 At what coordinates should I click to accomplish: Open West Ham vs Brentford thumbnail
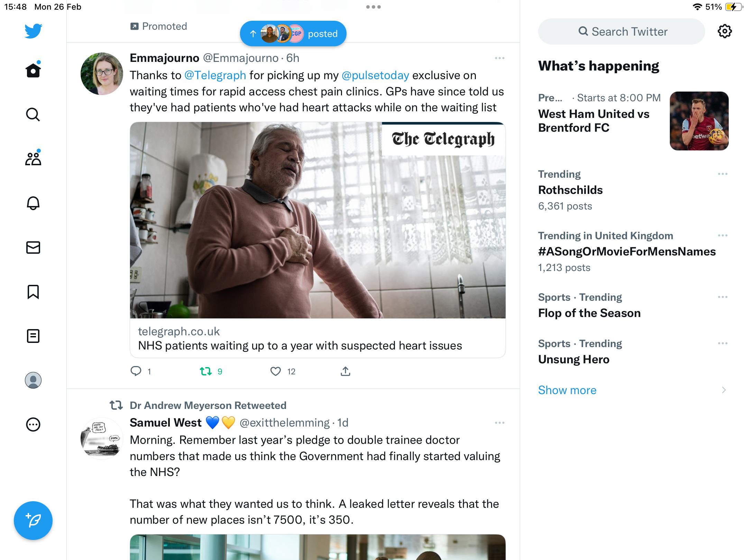pyautogui.click(x=699, y=121)
